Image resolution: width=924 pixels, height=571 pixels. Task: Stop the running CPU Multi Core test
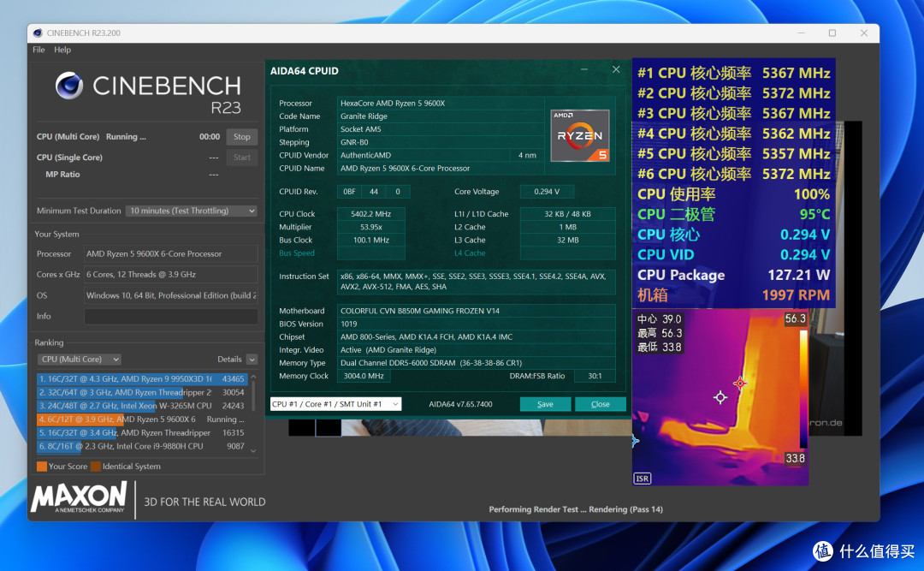pos(241,137)
